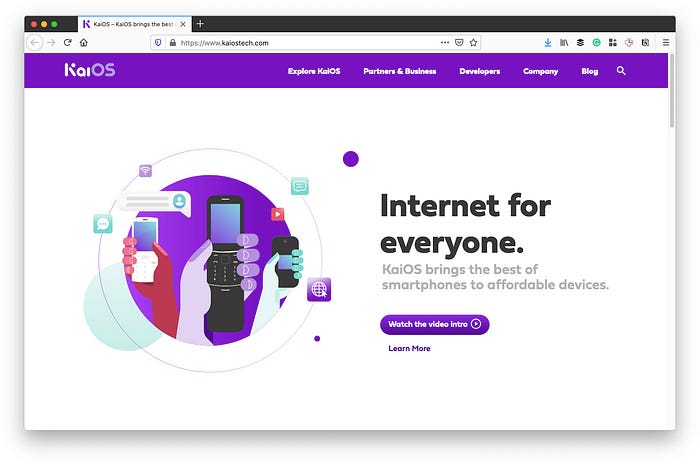
Task: Go to the Developers section
Action: tap(479, 71)
